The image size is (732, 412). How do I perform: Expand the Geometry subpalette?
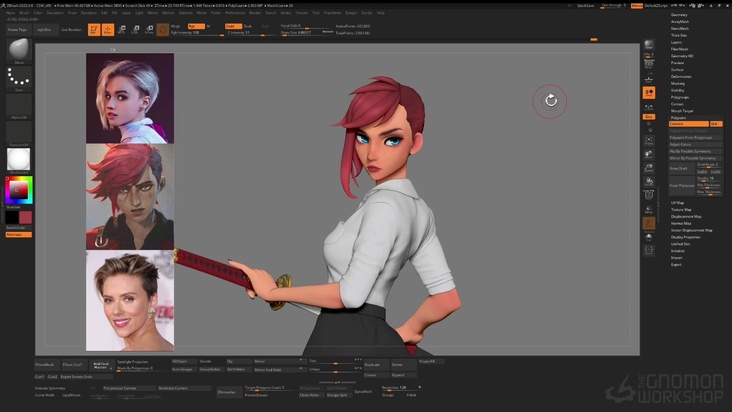click(679, 15)
